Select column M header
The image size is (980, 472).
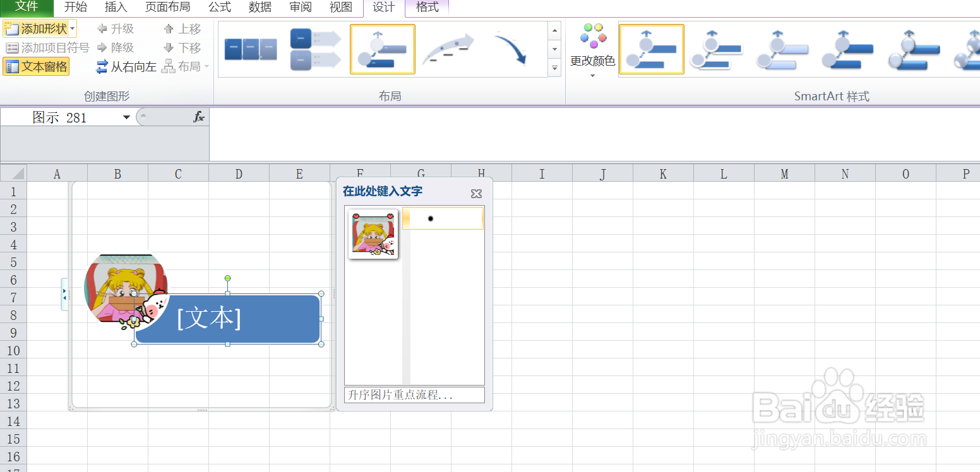click(x=784, y=174)
